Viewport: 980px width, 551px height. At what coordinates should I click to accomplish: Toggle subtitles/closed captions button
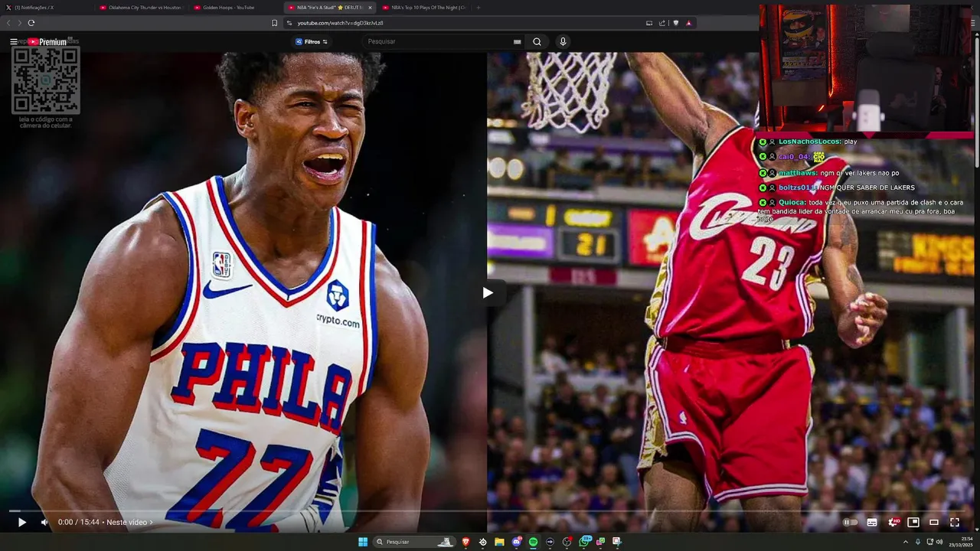pyautogui.click(x=872, y=522)
